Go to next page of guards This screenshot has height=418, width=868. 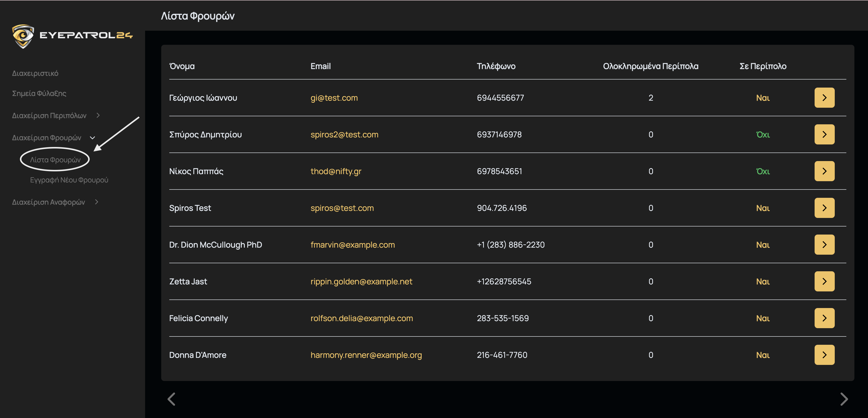point(844,399)
